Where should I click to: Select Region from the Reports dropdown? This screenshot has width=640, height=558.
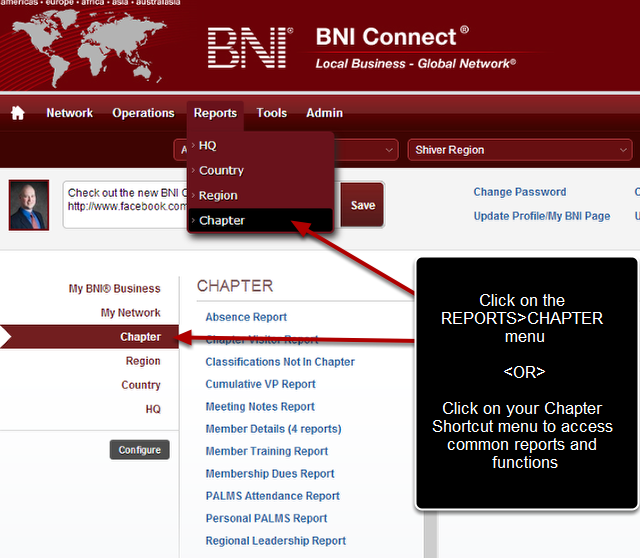click(x=218, y=195)
